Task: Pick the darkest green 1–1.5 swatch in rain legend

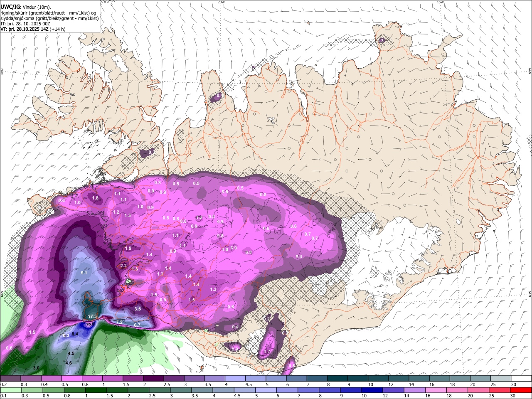Action: tap(96, 390)
